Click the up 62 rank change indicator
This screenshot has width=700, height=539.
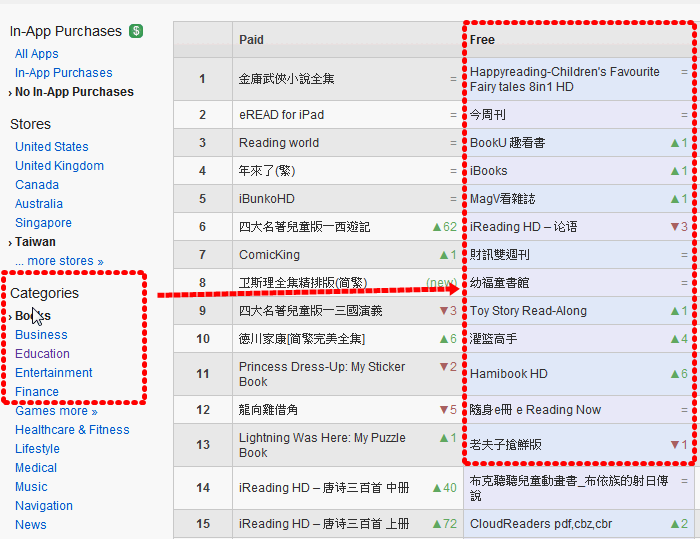tap(445, 227)
